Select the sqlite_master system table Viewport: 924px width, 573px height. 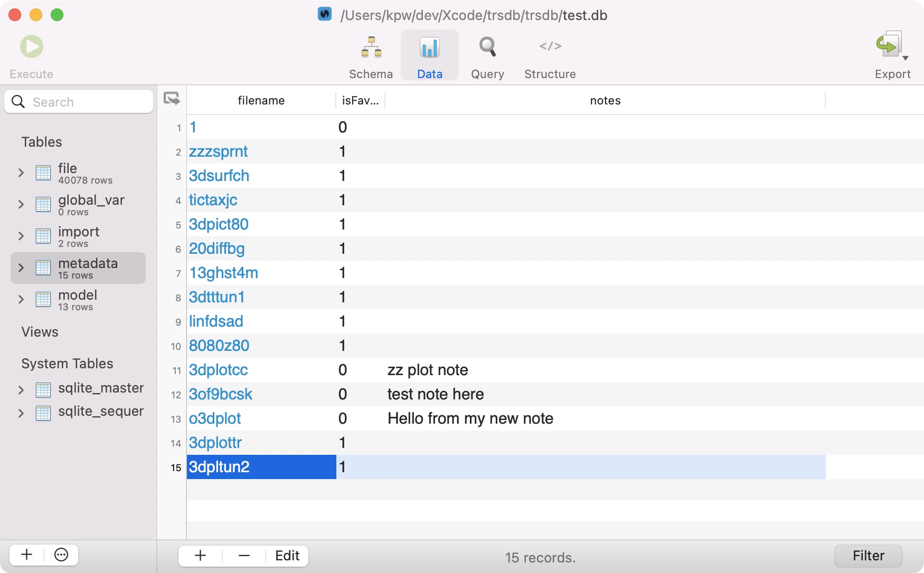coord(78,389)
